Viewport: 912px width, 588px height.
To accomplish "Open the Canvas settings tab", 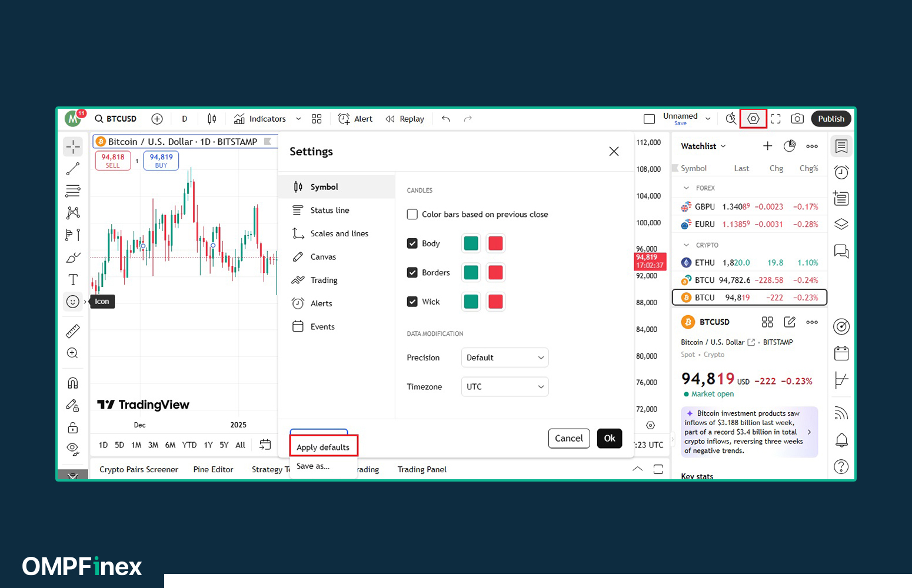I will (337, 257).
